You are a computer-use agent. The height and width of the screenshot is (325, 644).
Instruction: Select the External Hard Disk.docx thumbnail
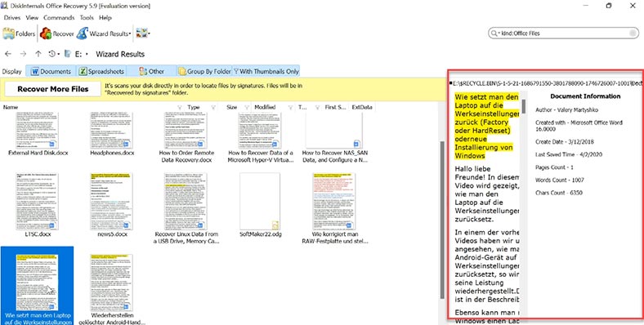click(38, 131)
